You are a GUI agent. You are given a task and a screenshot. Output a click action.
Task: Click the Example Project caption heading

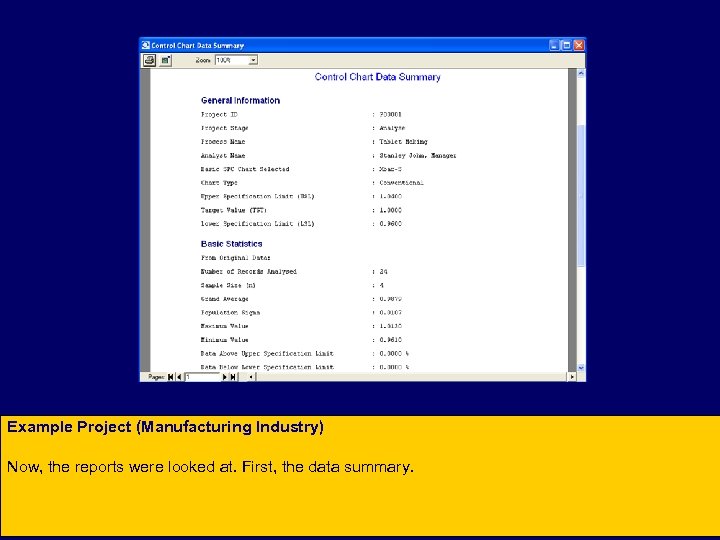[165, 427]
